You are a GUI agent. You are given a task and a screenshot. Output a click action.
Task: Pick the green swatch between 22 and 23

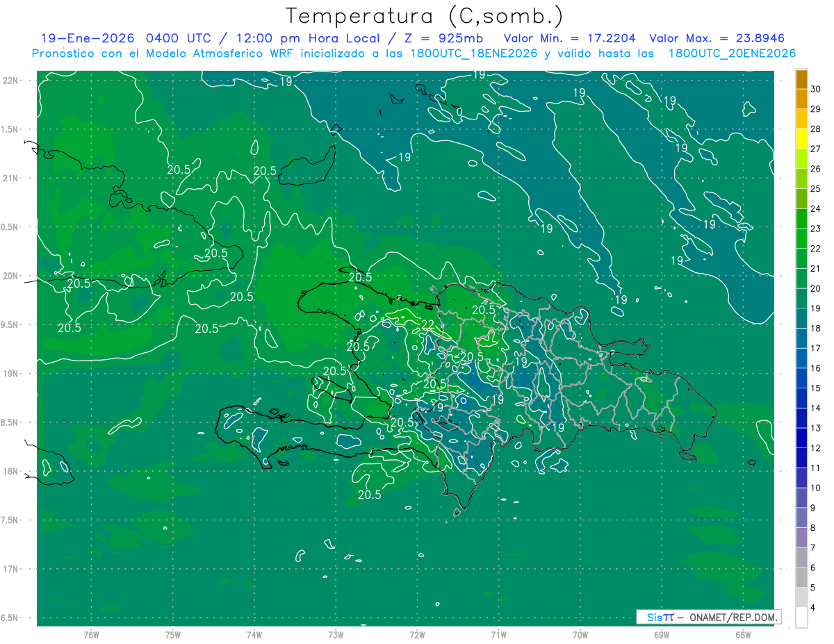(x=801, y=239)
